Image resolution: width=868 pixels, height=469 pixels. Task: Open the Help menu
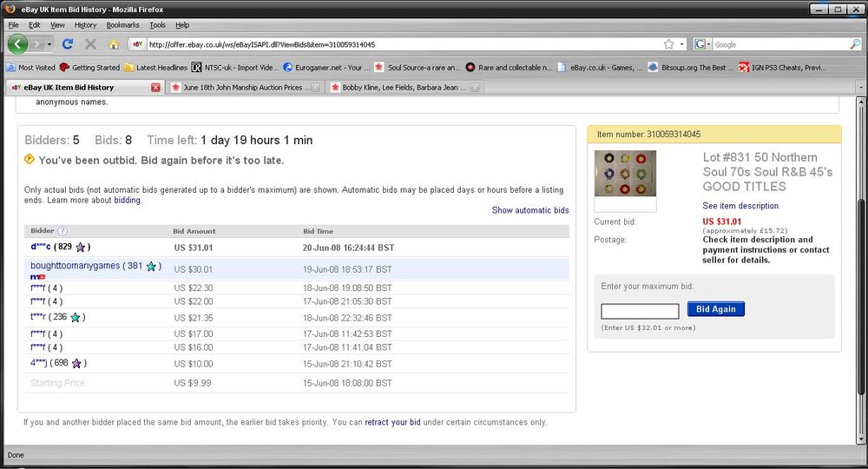182,25
